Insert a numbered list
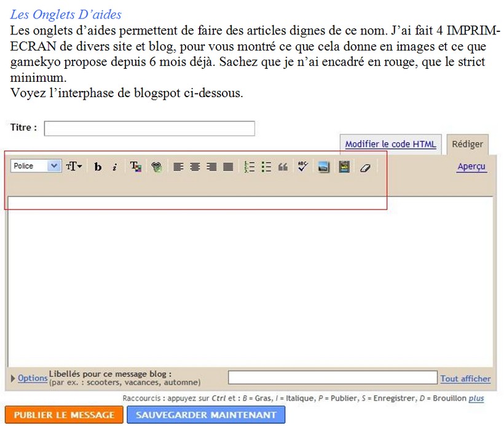 click(250, 167)
